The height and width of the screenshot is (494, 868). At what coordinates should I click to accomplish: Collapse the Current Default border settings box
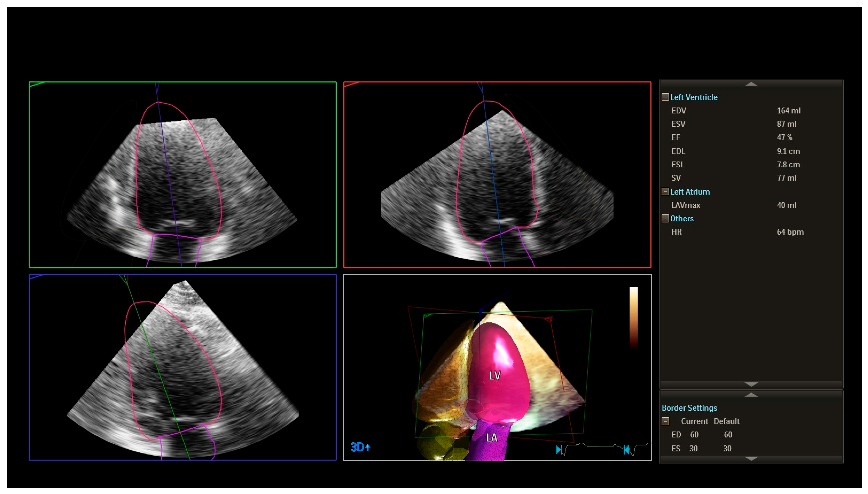coord(665,421)
